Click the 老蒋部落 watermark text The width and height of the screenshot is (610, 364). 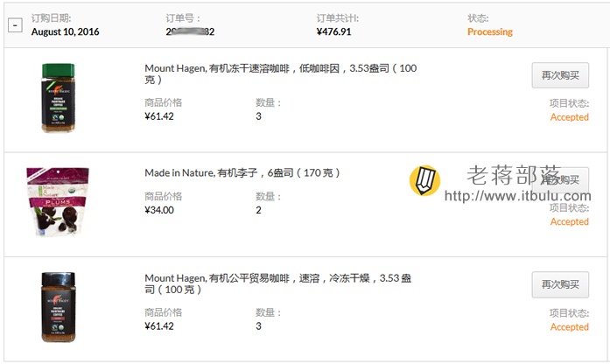(x=514, y=175)
